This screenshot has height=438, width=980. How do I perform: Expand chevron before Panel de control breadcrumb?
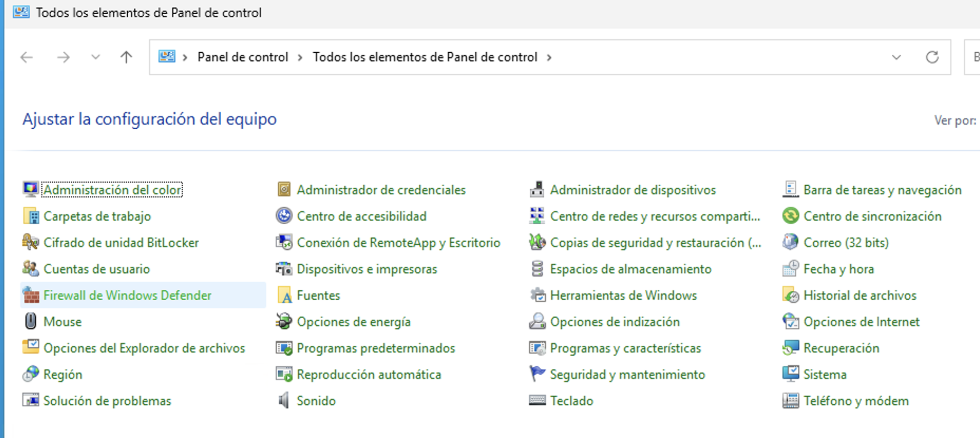(x=185, y=57)
